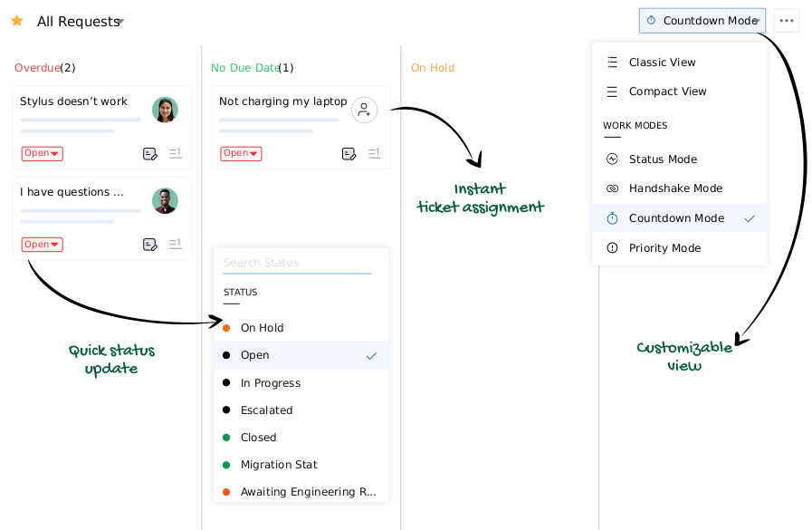This screenshot has height=530, width=812.
Task: Click the assign agent icon on laptop ticket
Action: 364,110
